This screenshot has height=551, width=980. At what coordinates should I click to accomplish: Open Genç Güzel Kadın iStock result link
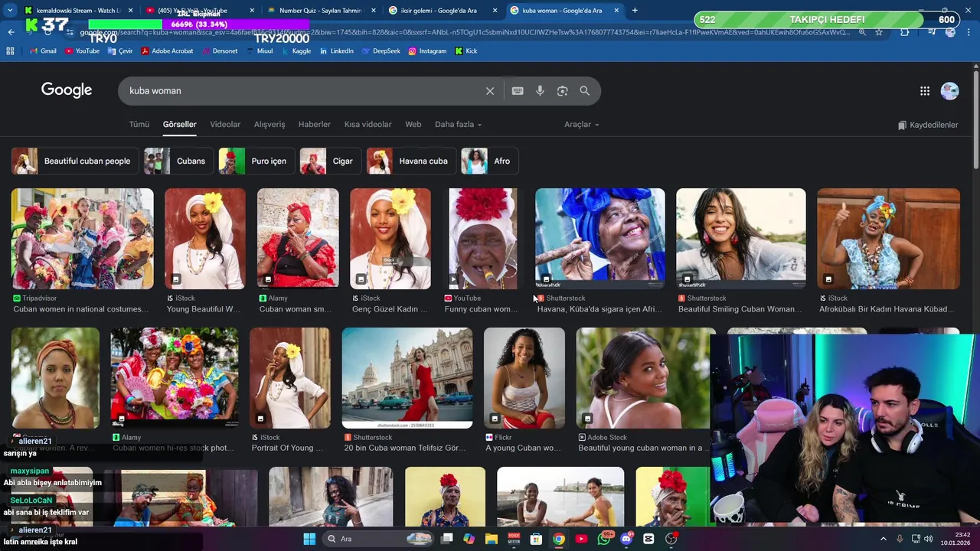[x=390, y=309]
